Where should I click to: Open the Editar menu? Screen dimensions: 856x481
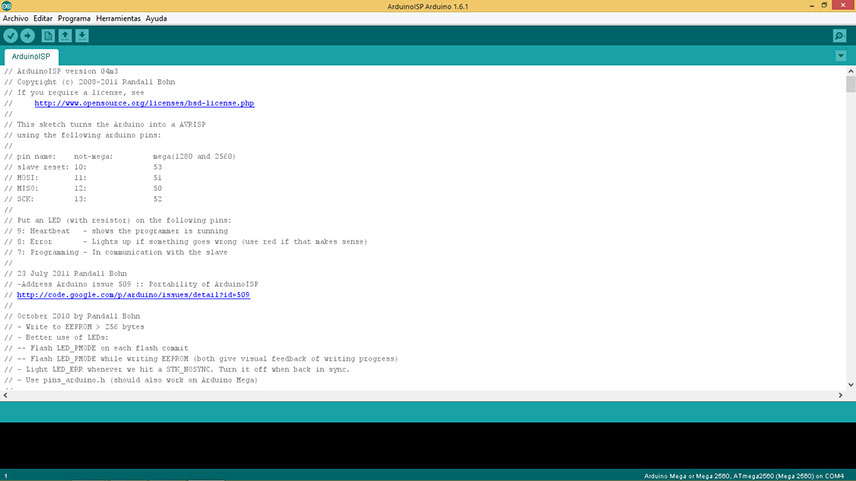point(43,19)
